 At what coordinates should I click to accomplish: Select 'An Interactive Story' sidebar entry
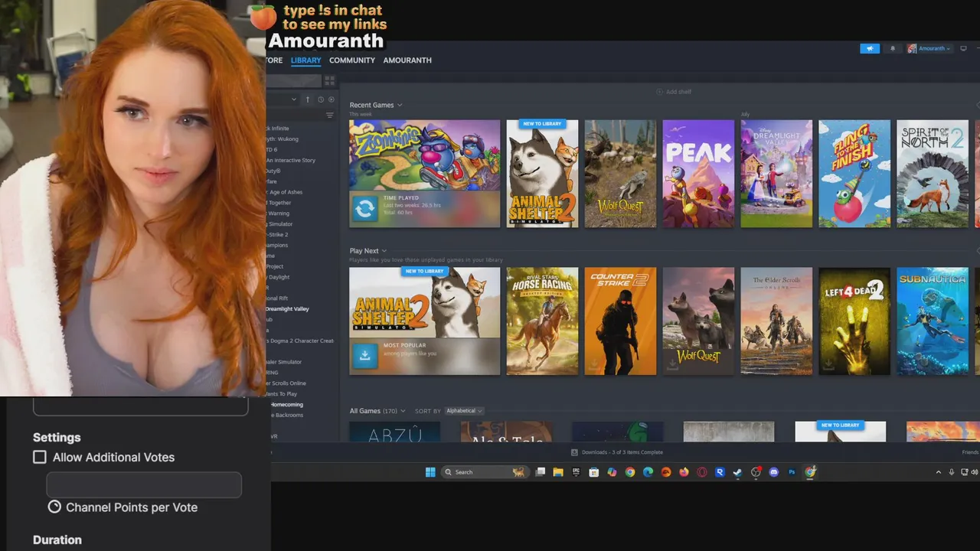tap(291, 161)
